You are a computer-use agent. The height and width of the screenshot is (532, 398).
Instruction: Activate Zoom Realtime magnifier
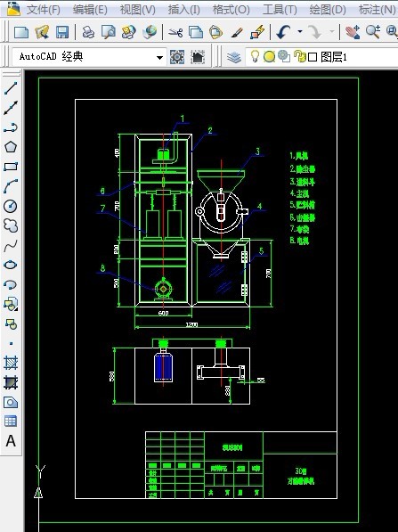coord(373,32)
